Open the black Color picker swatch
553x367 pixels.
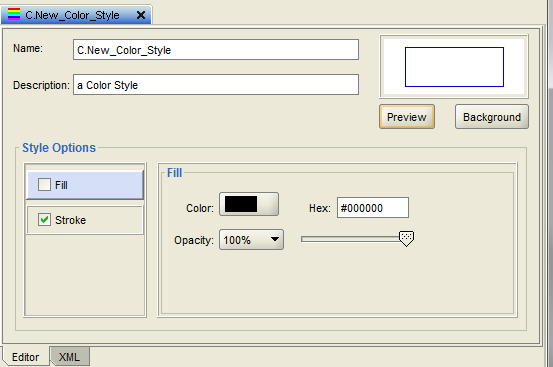[x=249, y=204]
